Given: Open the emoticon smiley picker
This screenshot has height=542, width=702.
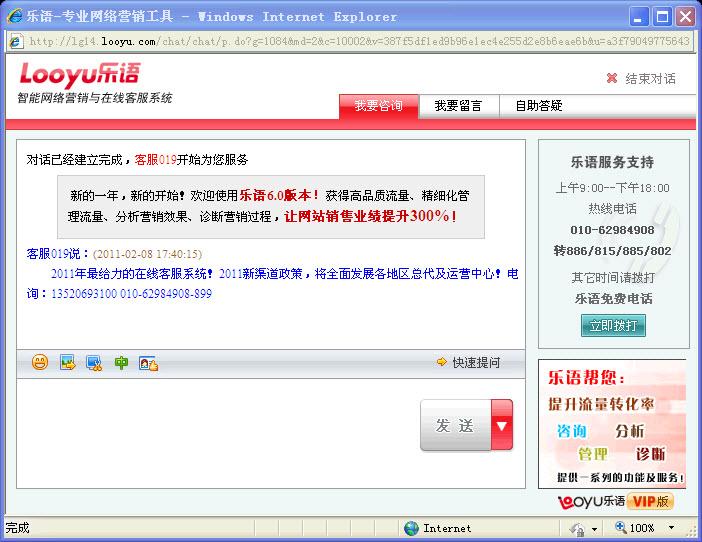Looking at the screenshot, I should (40, 362).
